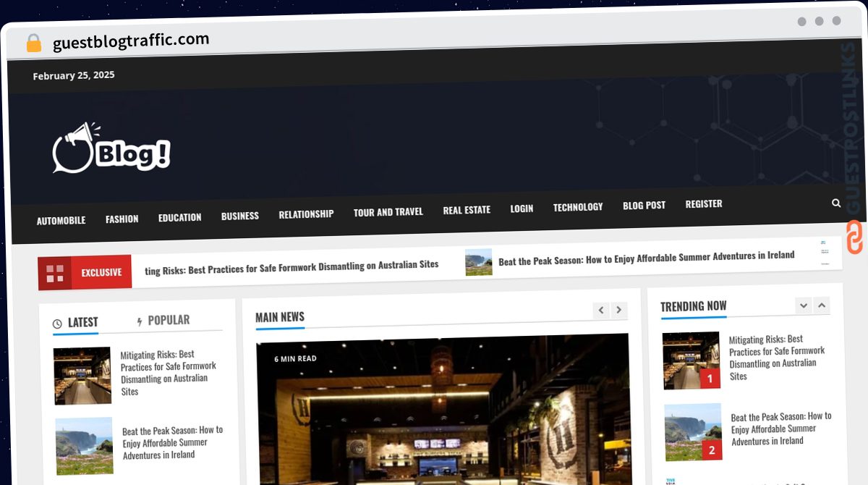868x485 pixels.
Task: Click the search magnifier icon in navbar
Action: 836,203
